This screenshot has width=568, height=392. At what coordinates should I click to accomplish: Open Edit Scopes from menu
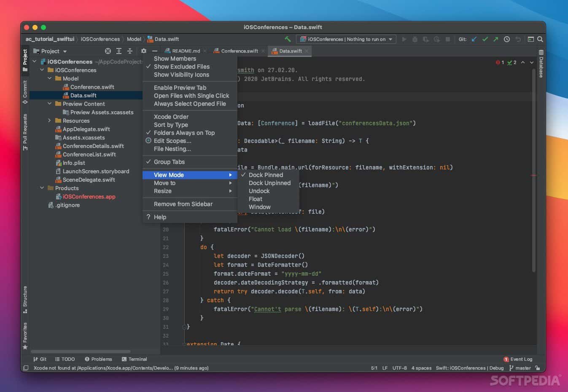[172, 141]
